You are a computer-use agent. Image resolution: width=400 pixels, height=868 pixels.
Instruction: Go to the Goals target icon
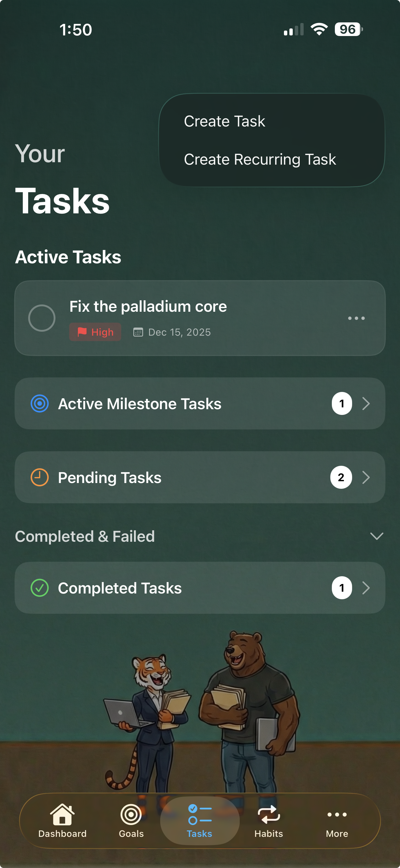[x=131, y=815]
